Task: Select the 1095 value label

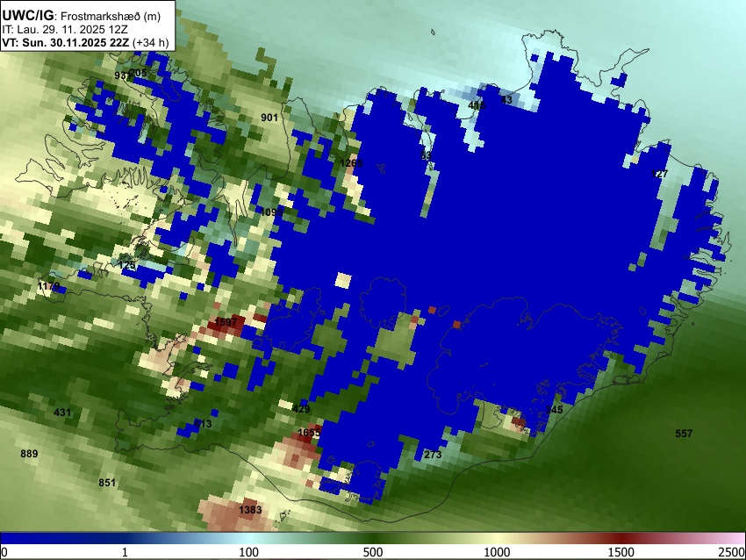Action: [x=272, y=212]
